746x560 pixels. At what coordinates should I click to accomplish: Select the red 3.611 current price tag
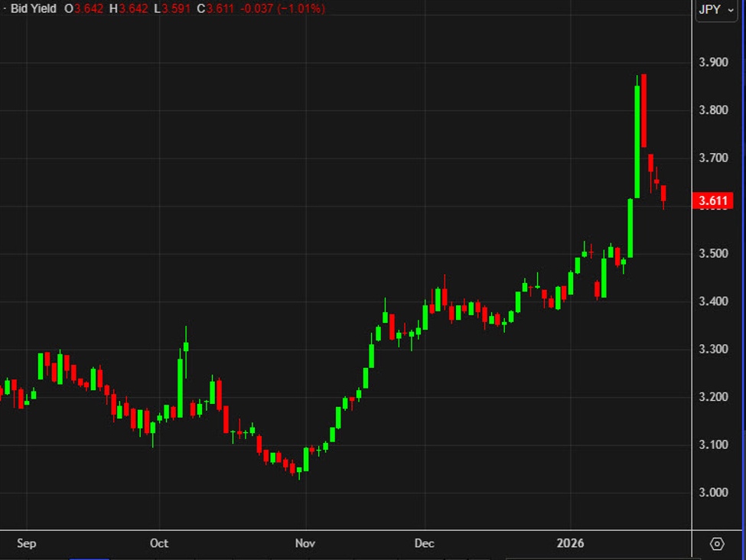[x=712, y=201]
